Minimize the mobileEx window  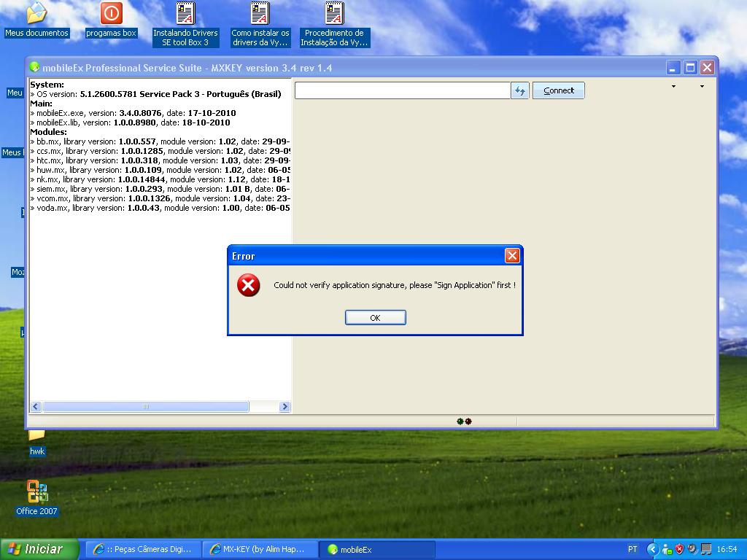tap(673, 68)
